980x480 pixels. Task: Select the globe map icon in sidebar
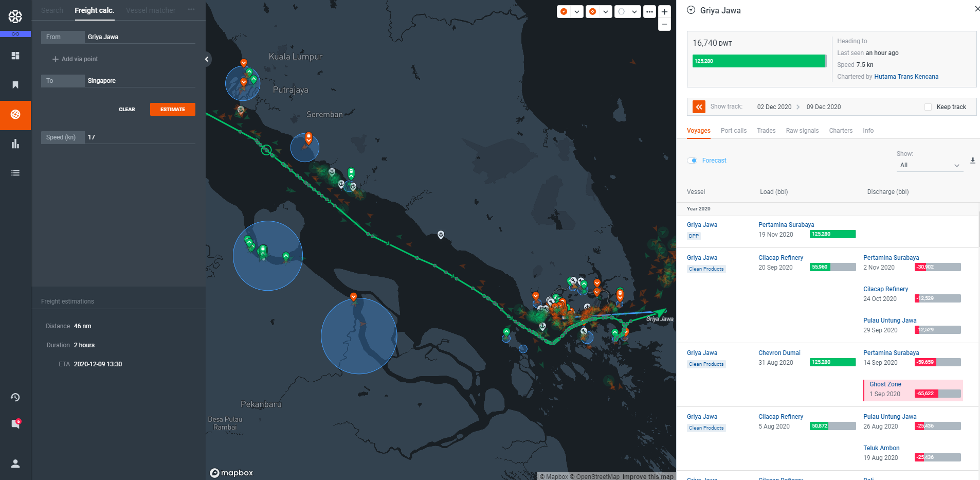[x=15, y=114]
